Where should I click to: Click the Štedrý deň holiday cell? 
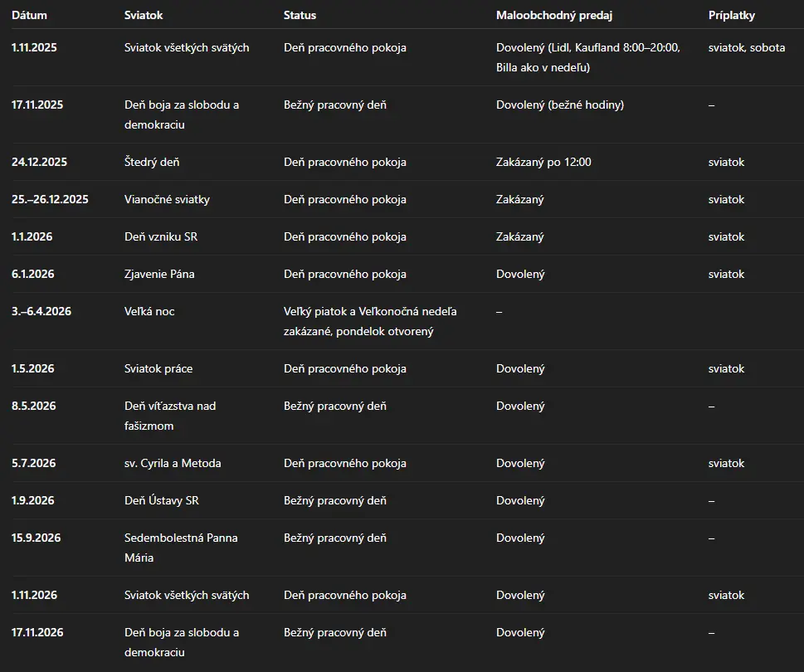(x=152, y=162)
